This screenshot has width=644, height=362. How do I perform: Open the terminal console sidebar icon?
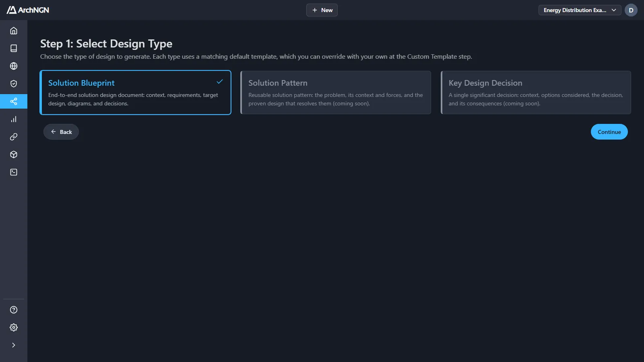click(14, 172)
